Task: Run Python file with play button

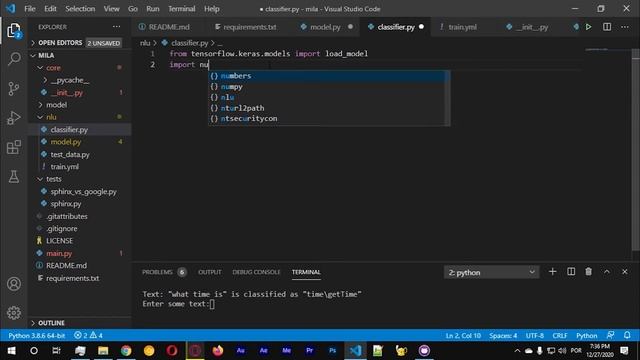Action: pos(589,27)
